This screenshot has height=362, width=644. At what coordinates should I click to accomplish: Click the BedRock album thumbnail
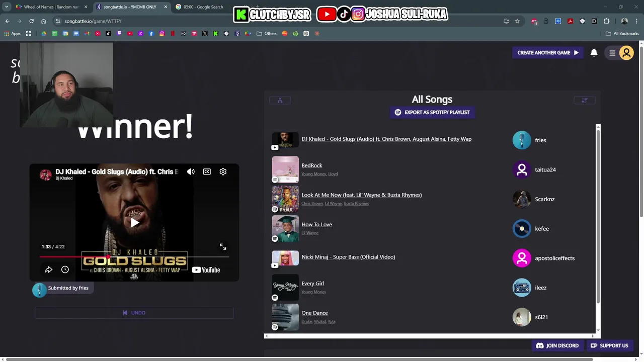pyautogui.click(x=285, y=169)
